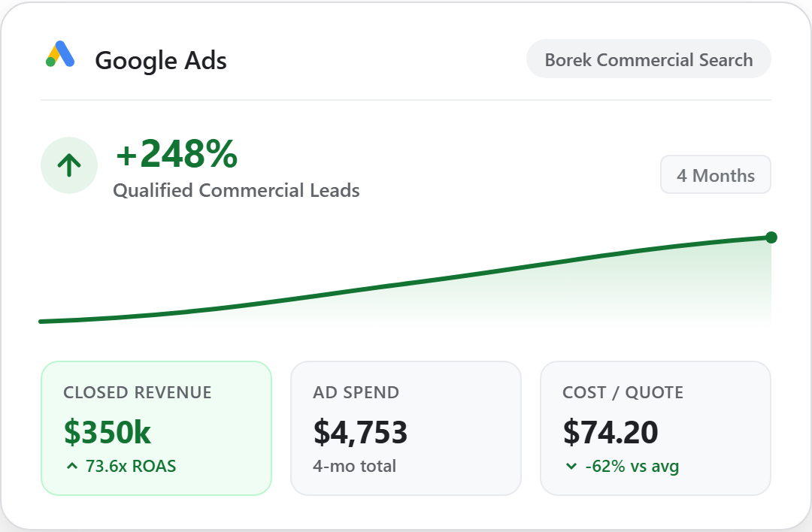Click the Google Ads title text
Viewport: 812px width, 532px height.
161,61
